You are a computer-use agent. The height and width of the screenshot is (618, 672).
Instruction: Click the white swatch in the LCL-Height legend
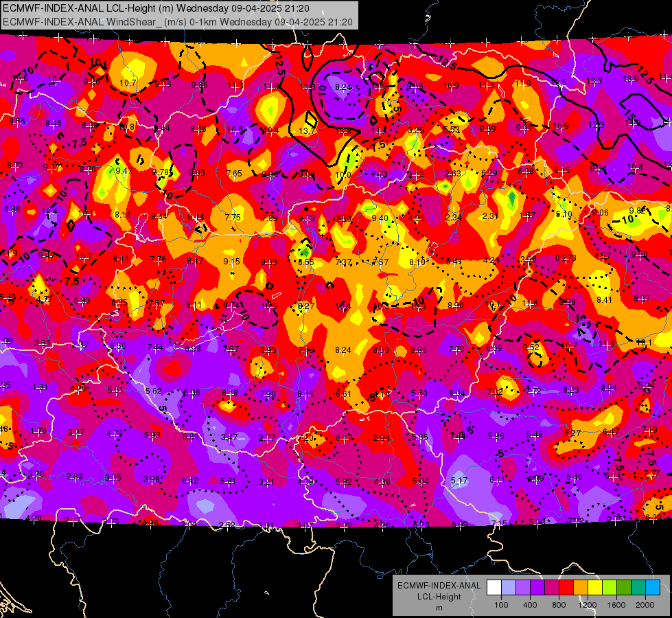[x=494, y=588]
